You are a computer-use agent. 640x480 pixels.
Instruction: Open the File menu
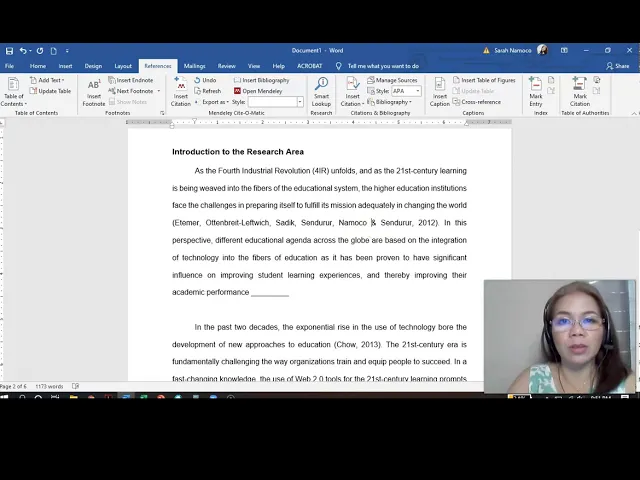pos(9,66)
